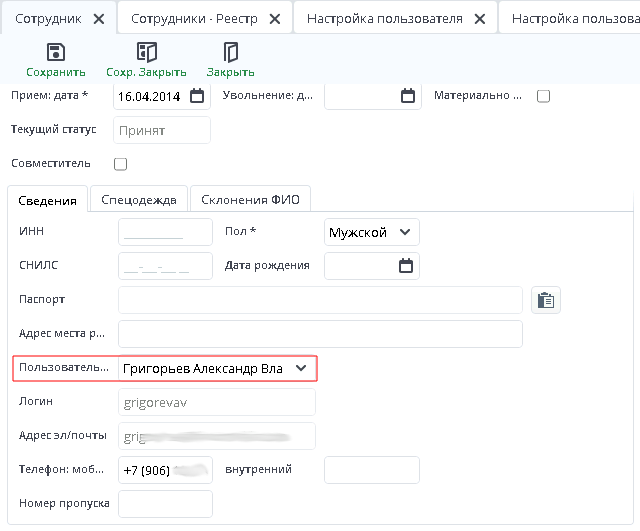Click the Номер пропуска input field
The width and height of the screenshot is (640, 531).
165,504
